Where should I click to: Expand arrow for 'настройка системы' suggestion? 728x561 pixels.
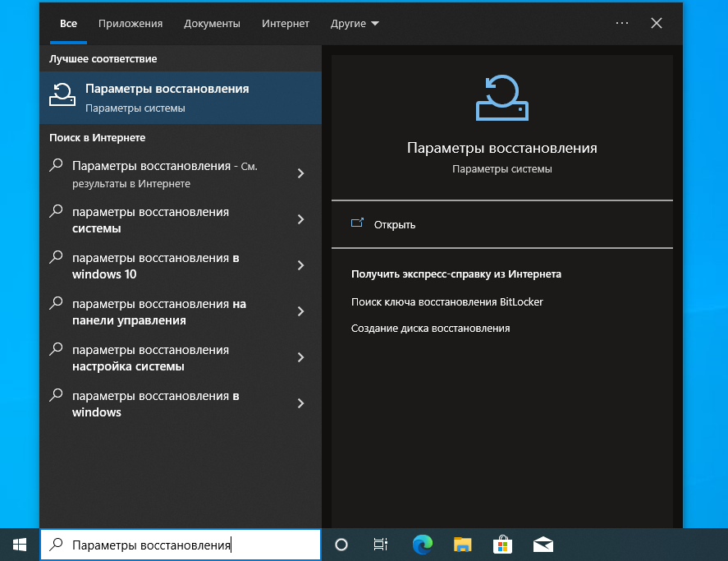[x=301, y=357]
